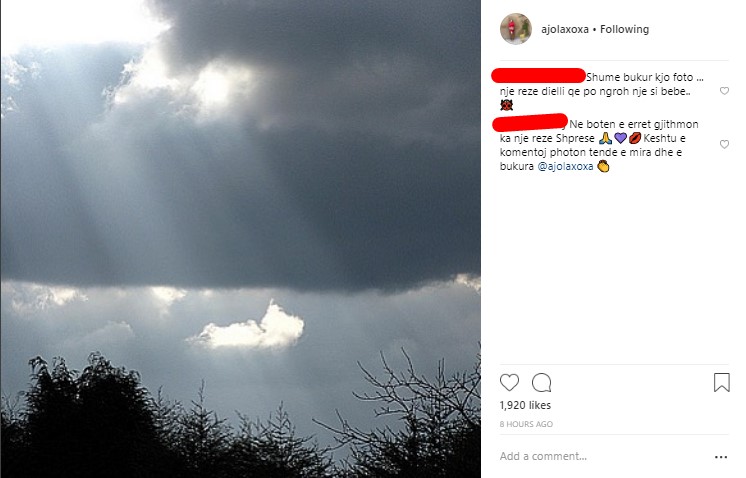
Task: Toggle the Following button
Action: tap(623, 30)
